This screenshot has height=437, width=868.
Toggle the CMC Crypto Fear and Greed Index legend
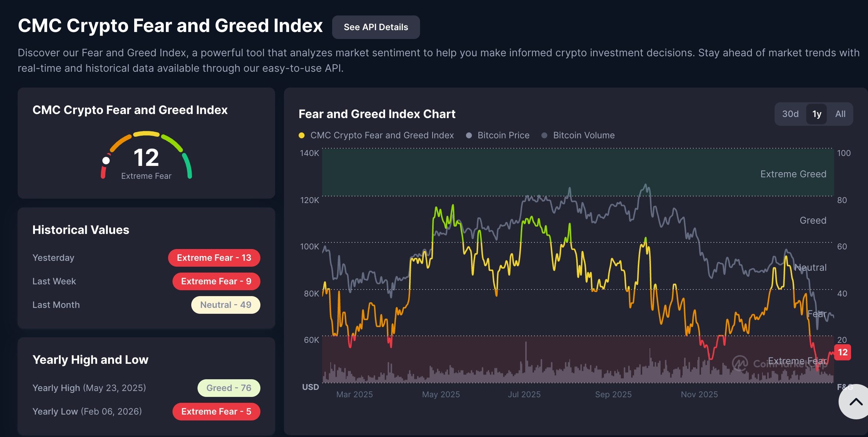(x=376, y=135)
